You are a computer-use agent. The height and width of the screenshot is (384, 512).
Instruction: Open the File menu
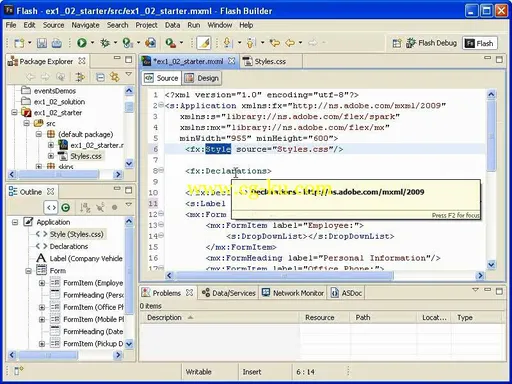point(11,25)
